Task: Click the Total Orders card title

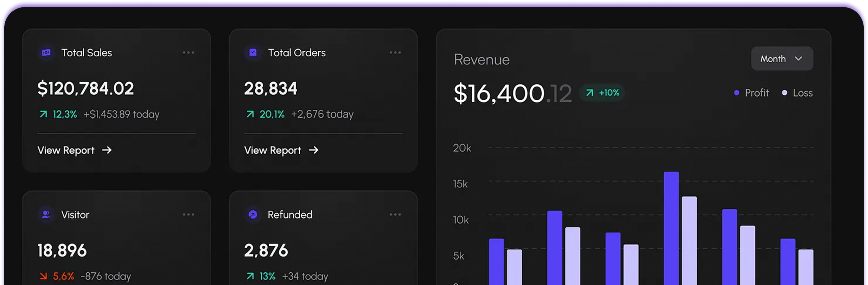Action: coord(297,53)
